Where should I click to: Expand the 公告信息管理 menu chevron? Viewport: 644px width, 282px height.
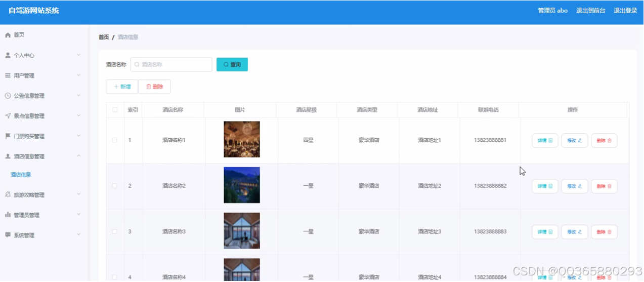(x=78, y=95)
